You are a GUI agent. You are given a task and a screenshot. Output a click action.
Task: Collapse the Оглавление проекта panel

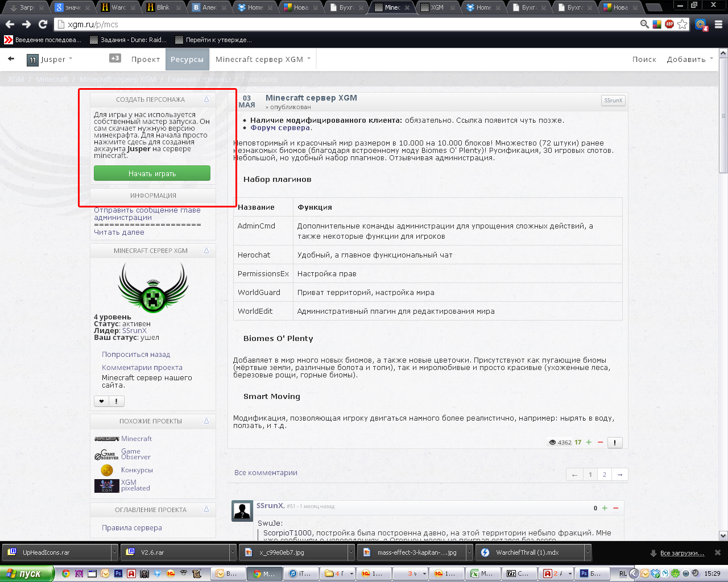pos(206,510)
